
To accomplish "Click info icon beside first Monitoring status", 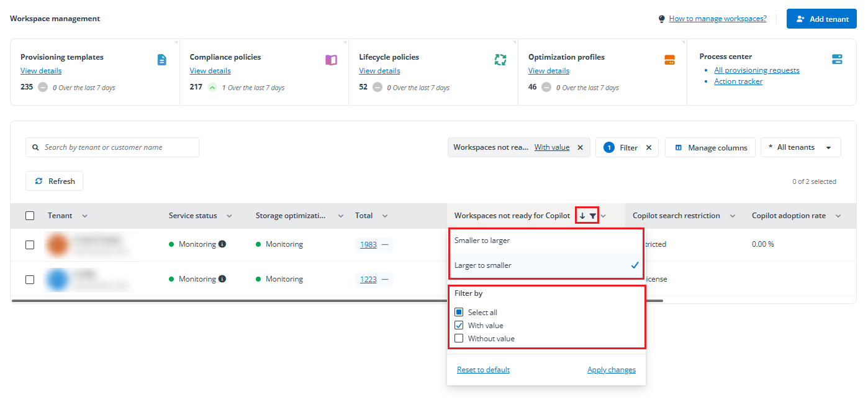I will [x=222, y=244].
